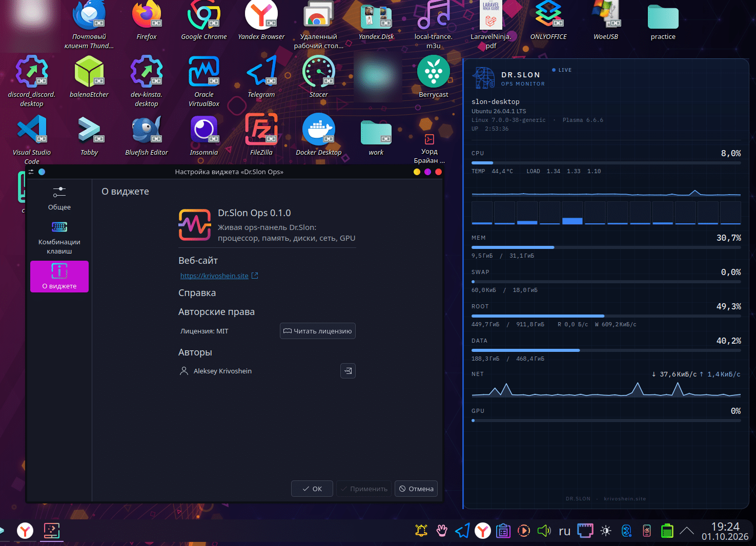Launch Oracle VirtualBox icon
The height and width of the screenshot is (546, 756).
coord(203,81)
